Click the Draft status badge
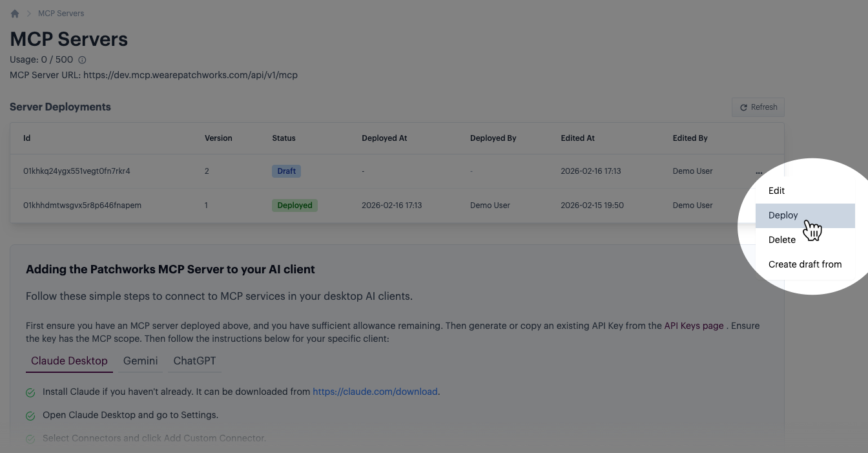 286,171
